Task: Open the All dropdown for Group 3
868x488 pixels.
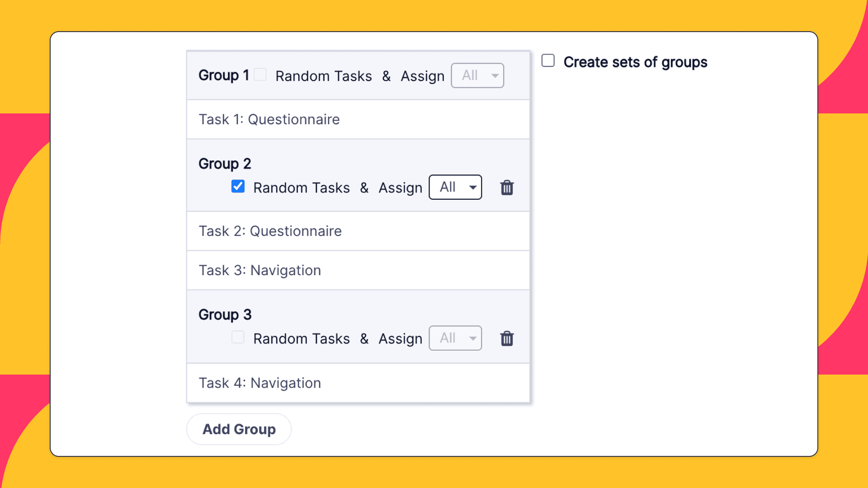Action: (x=455, y=338)
